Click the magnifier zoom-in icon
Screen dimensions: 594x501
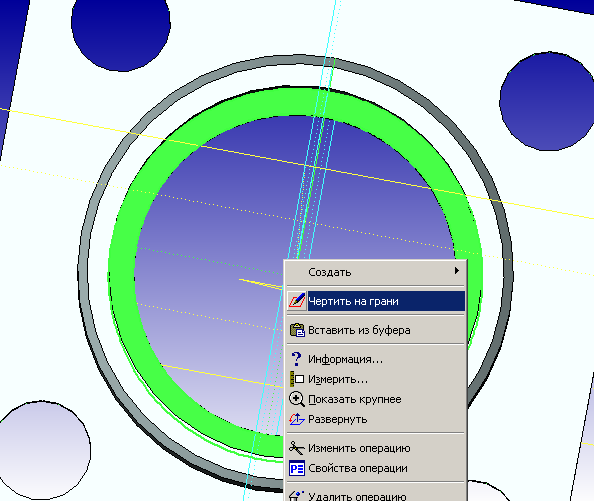(297, 399)
